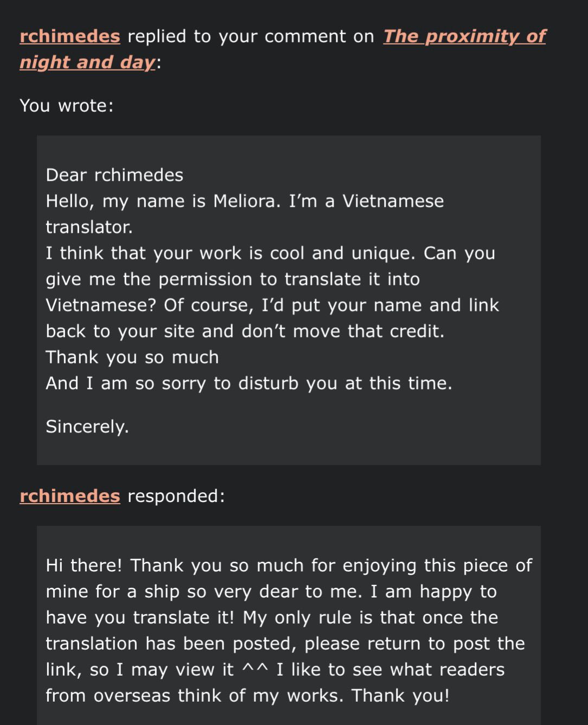Click rchimedes link beside "responded:"
Viewport: 588px width, 725px height.
(x=69, y=496)
